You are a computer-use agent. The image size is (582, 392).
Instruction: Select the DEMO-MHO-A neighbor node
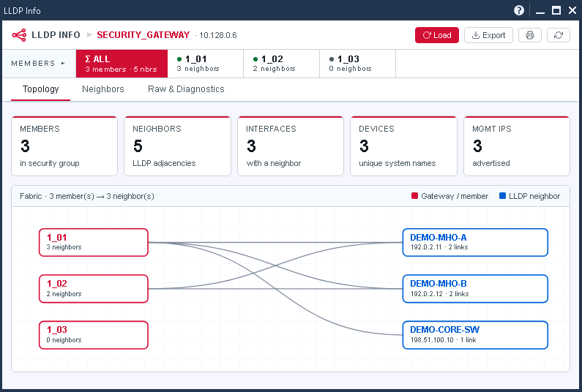pos(475,243)
